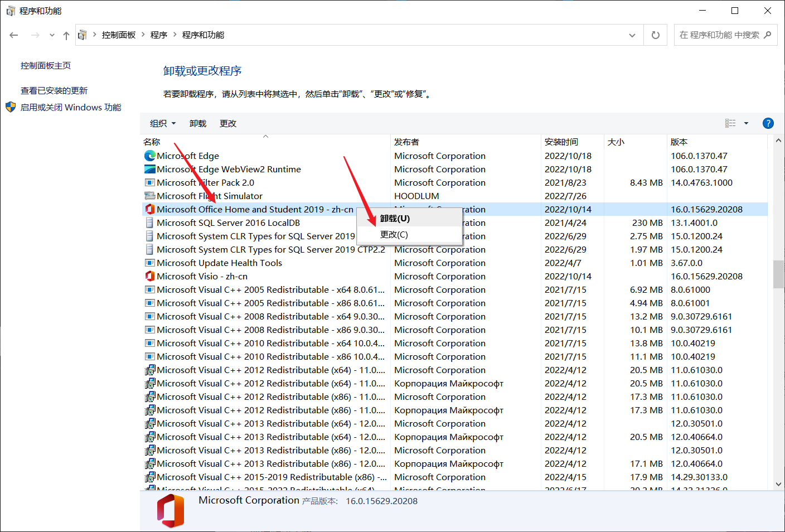Sort by the 安装时间 column header
Screen dimensions: 785x532
[572, 142]
